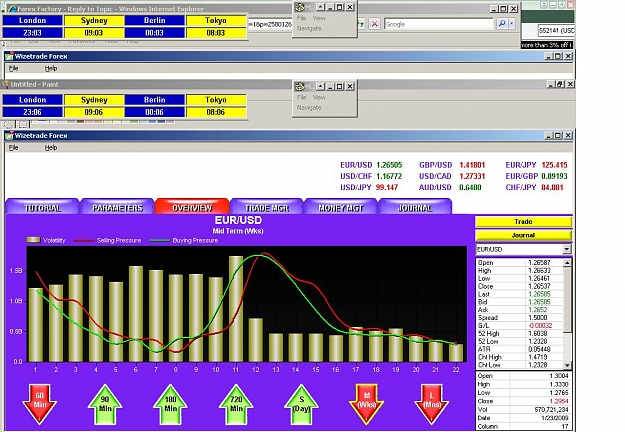Click the Wizetrade Forex title bar icon in lower window
Image resolution: width=625 pixels, height=432 pixels.
9,135
